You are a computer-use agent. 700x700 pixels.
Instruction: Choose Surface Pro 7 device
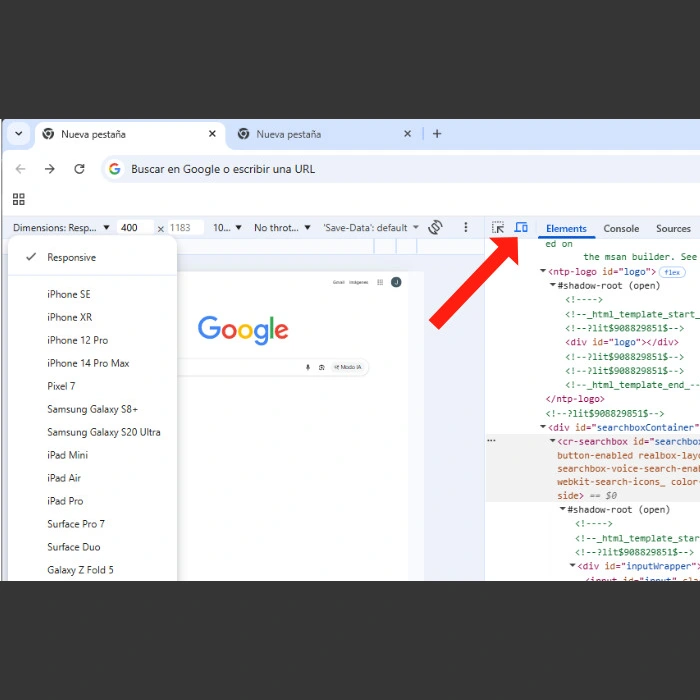pyautogui.click(x=92, y=524)
